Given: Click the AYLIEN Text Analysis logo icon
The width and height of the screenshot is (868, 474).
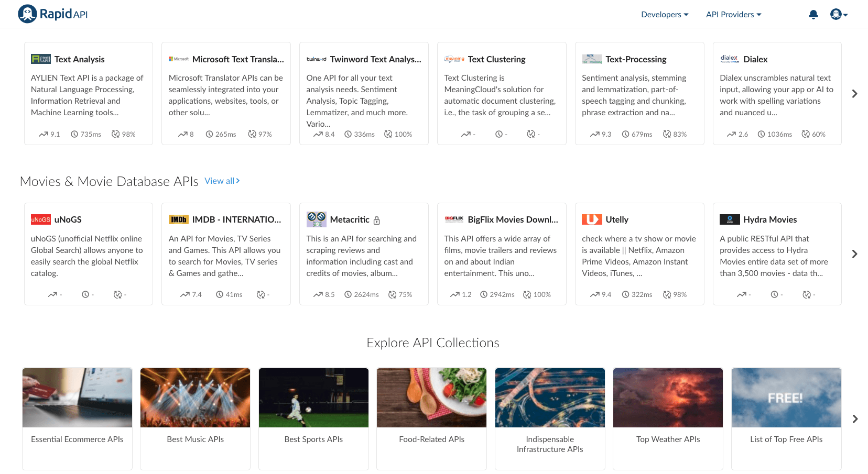Looking at the screenshot, I should (41, 59).
